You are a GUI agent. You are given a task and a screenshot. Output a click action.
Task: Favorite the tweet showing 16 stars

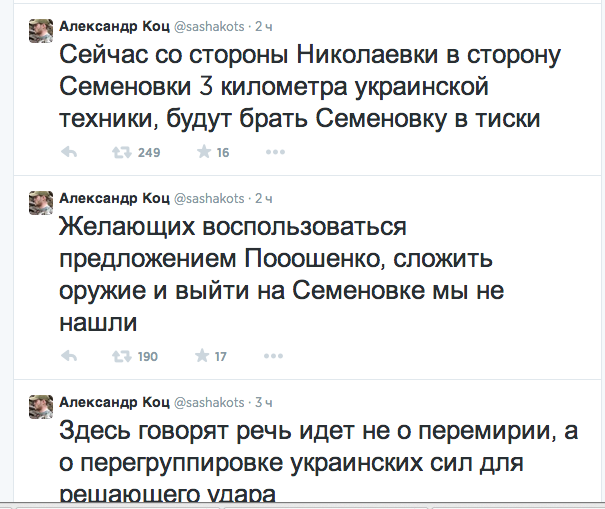click(203, 153)
